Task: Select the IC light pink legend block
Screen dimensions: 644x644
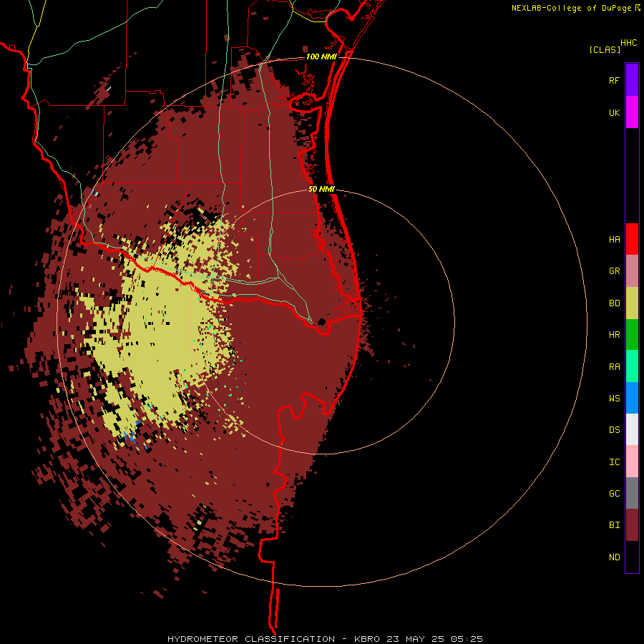Action: (632, 462)
